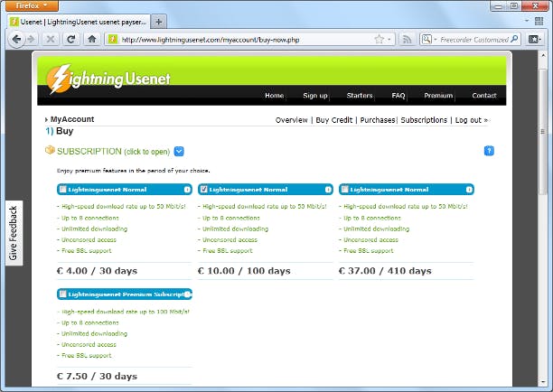This screenshot has height=392, width=553.
Task: Click the € 4.00 / 30 days price
Action: (x=97, y=271)
